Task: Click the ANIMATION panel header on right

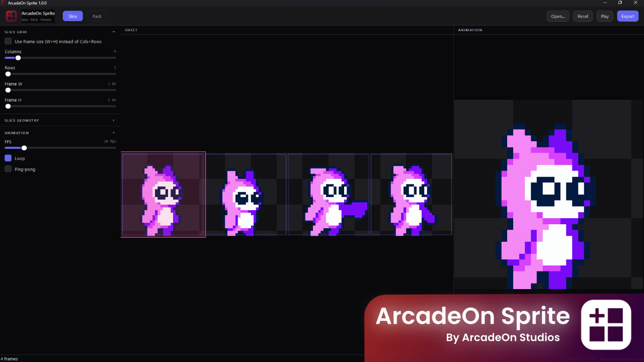Action: coord(470,30)
